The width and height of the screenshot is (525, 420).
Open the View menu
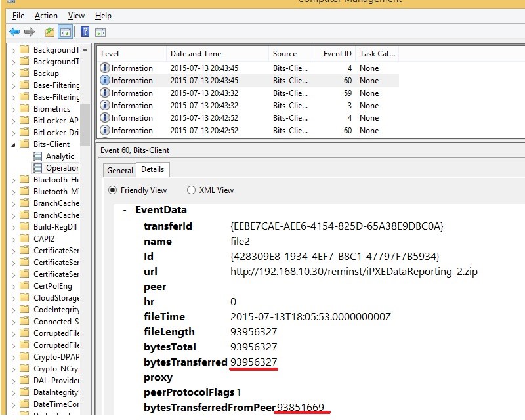click(x=76, y=15)
